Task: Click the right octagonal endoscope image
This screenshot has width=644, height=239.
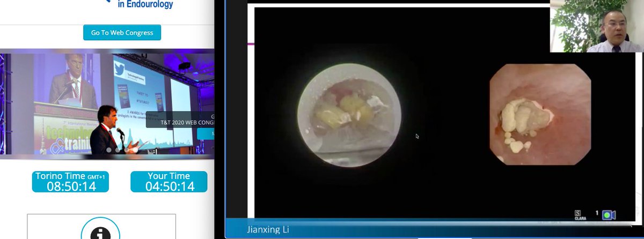Action: point(540,115)
